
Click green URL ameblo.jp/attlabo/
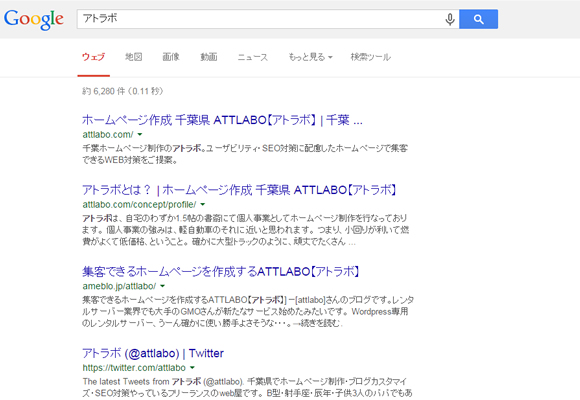(x=119, y=286)
